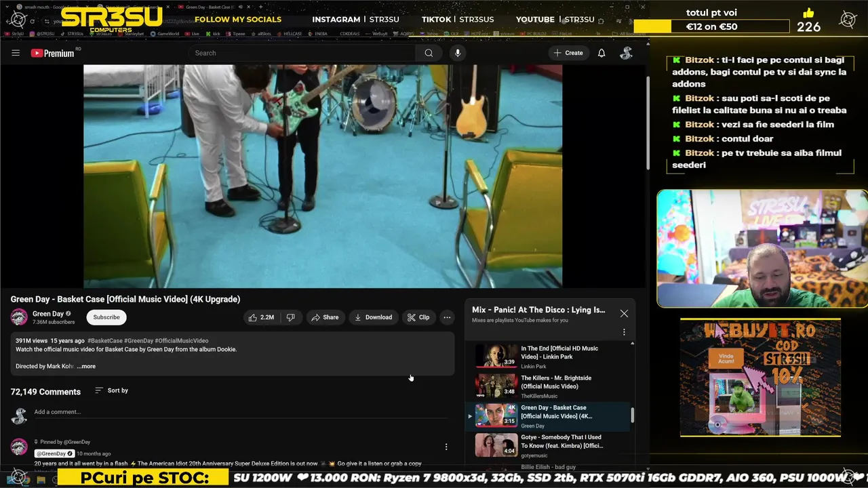This screenshot has height=488, width=868.
Task: Click the streamer webcam feed
Action: point(762,249)
